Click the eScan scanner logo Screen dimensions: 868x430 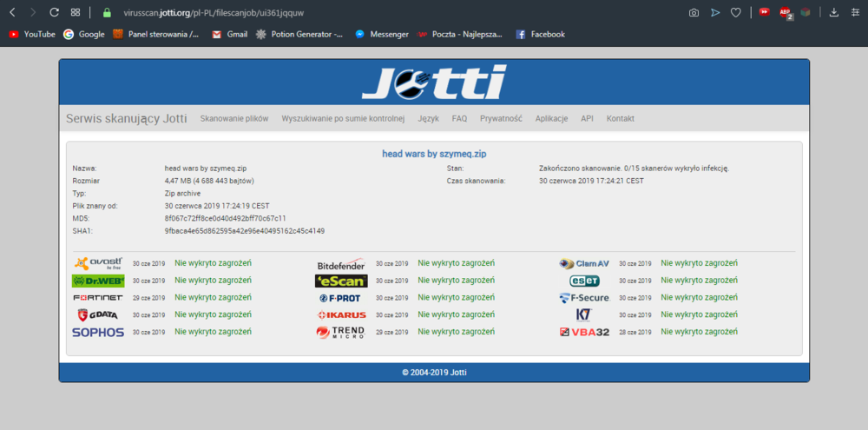341,281
